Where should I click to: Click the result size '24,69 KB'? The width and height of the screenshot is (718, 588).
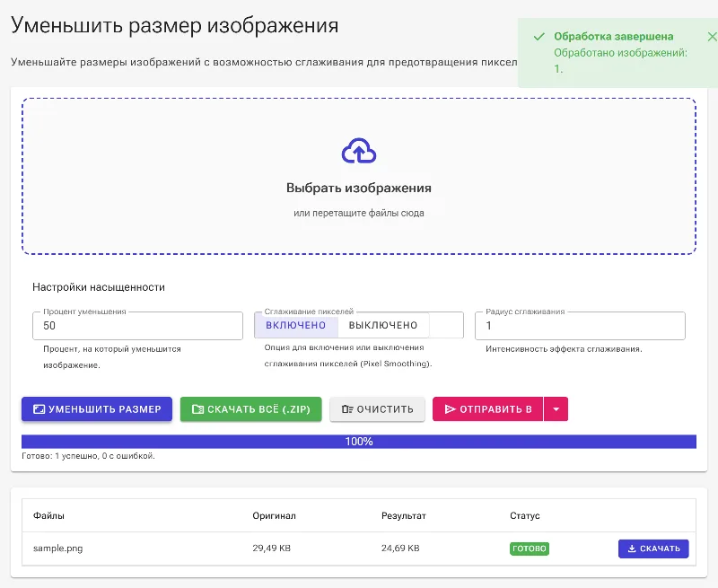click(x=400, y=549)
